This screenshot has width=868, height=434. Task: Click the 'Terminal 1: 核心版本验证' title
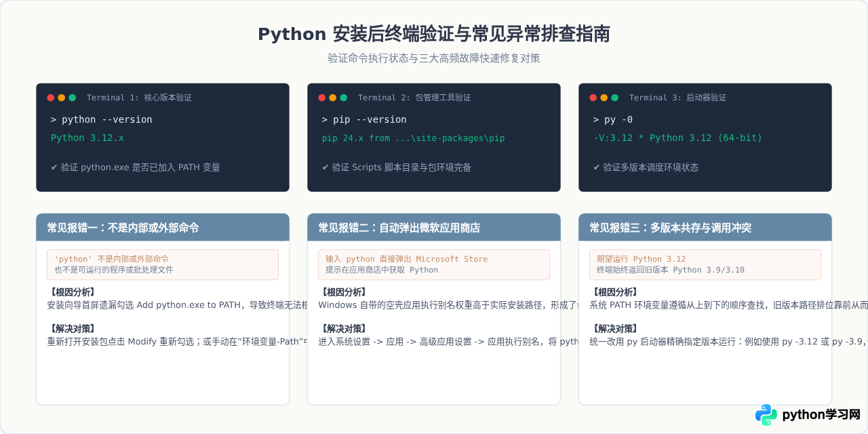139,98
